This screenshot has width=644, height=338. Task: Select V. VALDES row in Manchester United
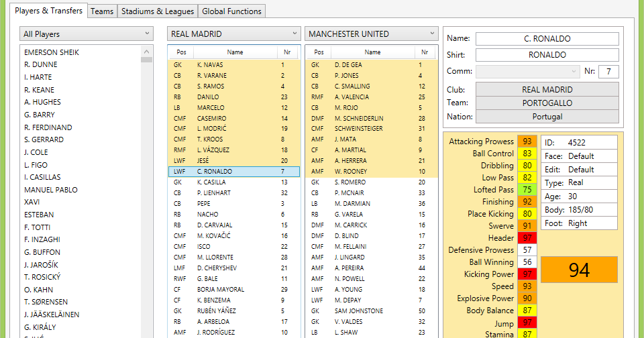point(372,322)
